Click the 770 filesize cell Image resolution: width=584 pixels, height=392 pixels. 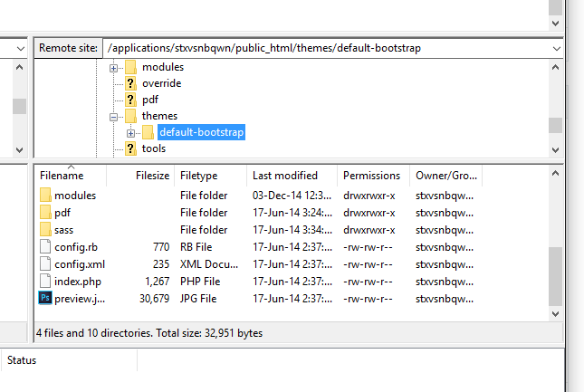click(x=161, y=247)
